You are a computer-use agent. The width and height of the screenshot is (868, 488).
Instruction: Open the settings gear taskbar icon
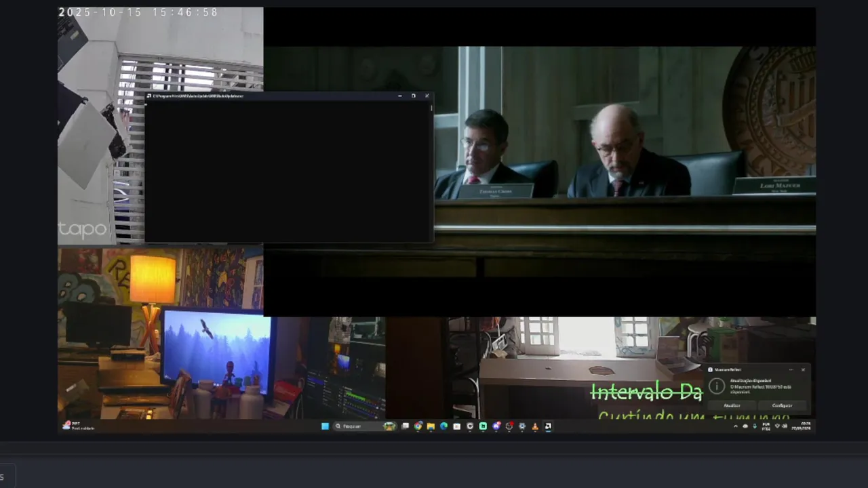522,426
